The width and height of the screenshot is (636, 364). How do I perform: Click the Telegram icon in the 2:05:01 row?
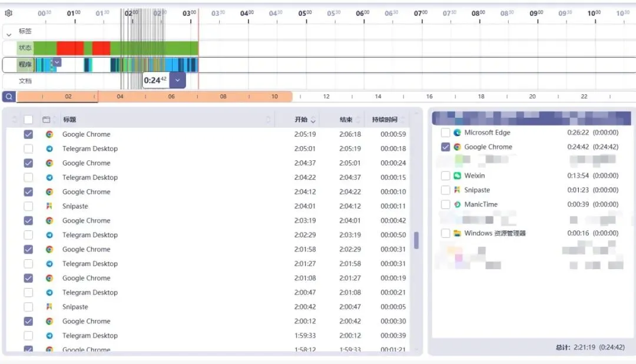[49, 148]
